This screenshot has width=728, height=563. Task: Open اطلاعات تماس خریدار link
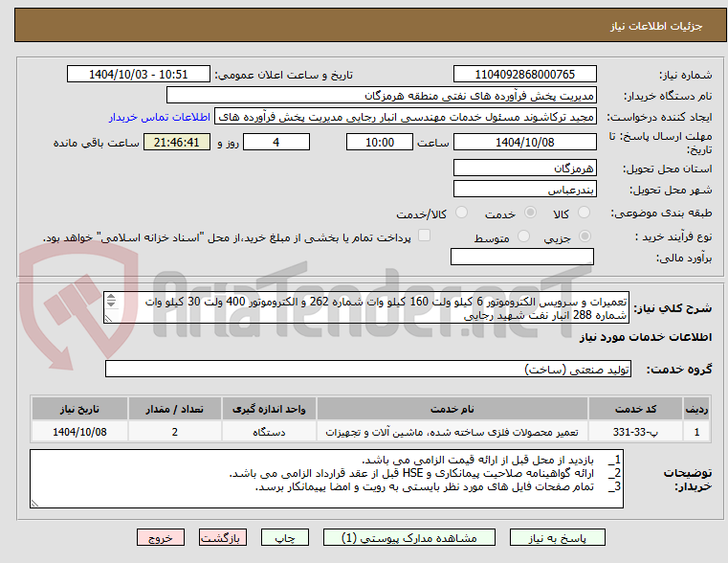point(160,117)
